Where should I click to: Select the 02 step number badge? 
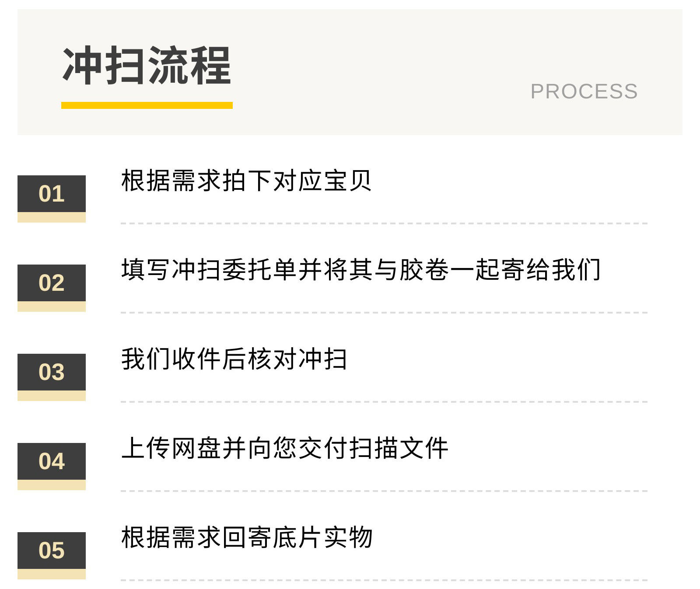[x=52, y=283]
